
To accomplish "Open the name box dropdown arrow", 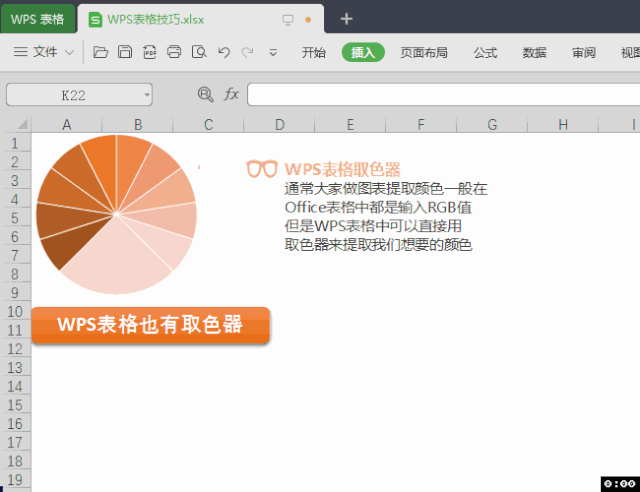I will 147,95.
